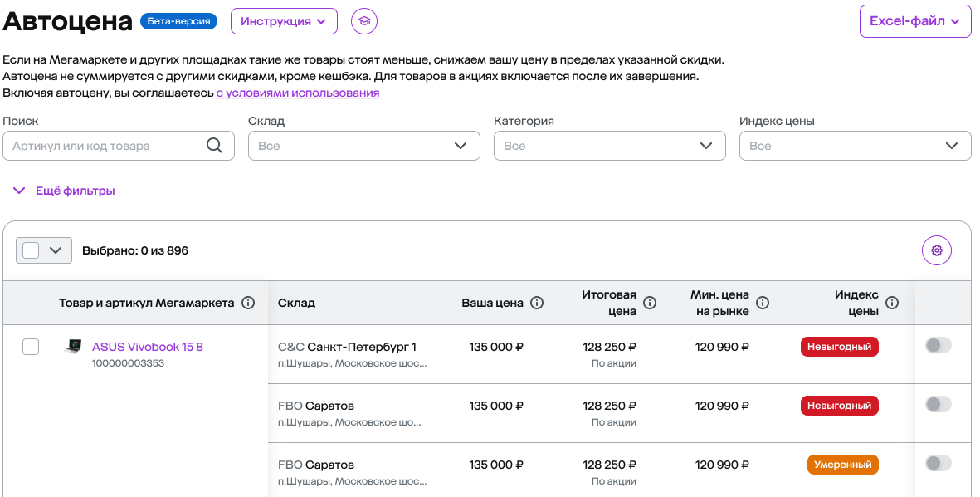
Task: Open ASUS Vivobook laptop thumbnail
Action: (73, 346)
